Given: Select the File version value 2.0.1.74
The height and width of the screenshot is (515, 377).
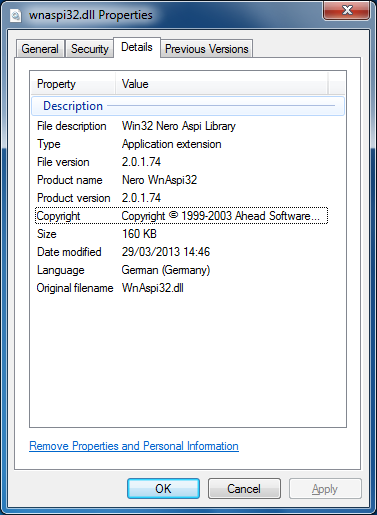Looking at the screenshot, I should tap(141, 162).
